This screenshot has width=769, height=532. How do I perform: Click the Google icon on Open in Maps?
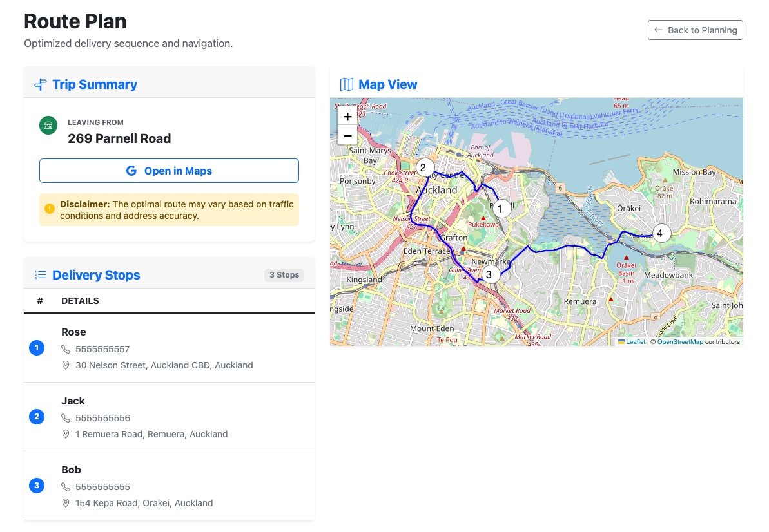click(x=131, y=171)
